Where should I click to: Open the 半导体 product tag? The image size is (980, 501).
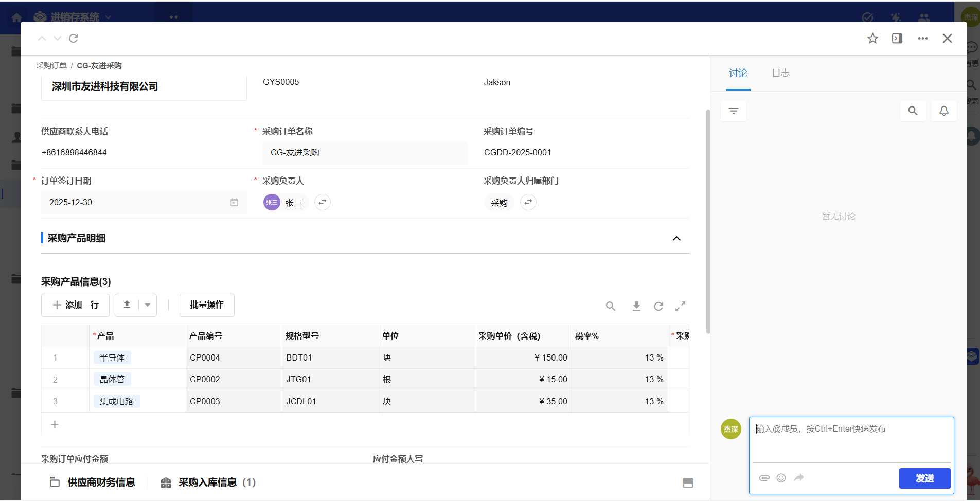112,357
